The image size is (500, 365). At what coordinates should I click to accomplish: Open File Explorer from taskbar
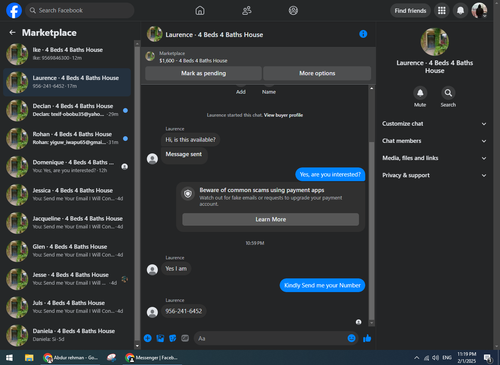pyautogui.click(x=29, y=358)
